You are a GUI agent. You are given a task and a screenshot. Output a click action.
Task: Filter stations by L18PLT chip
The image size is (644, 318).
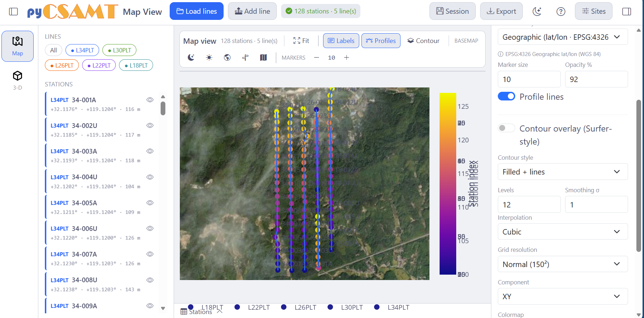(136, 65)
